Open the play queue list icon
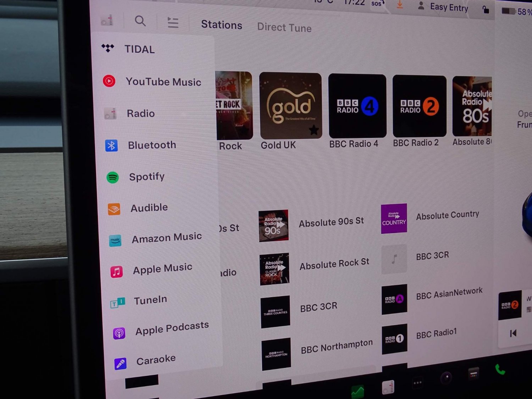Screen dimensions: 532x399 [x=173, y=22]
